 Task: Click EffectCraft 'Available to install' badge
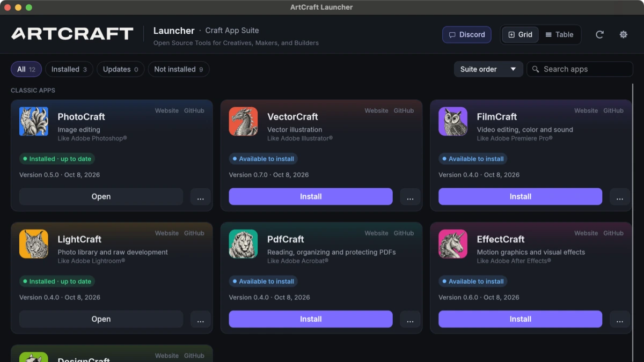473,281
